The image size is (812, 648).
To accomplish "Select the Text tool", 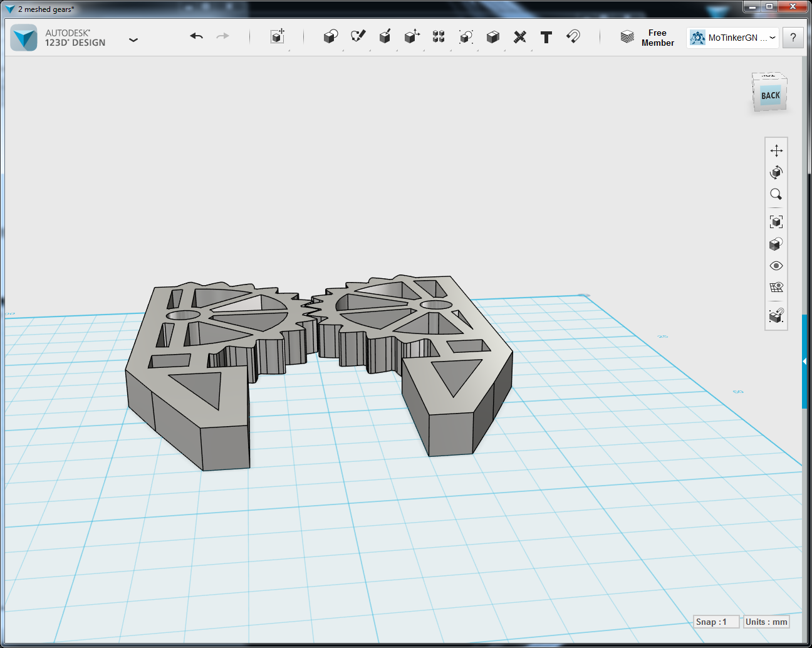I will [546, 37].
